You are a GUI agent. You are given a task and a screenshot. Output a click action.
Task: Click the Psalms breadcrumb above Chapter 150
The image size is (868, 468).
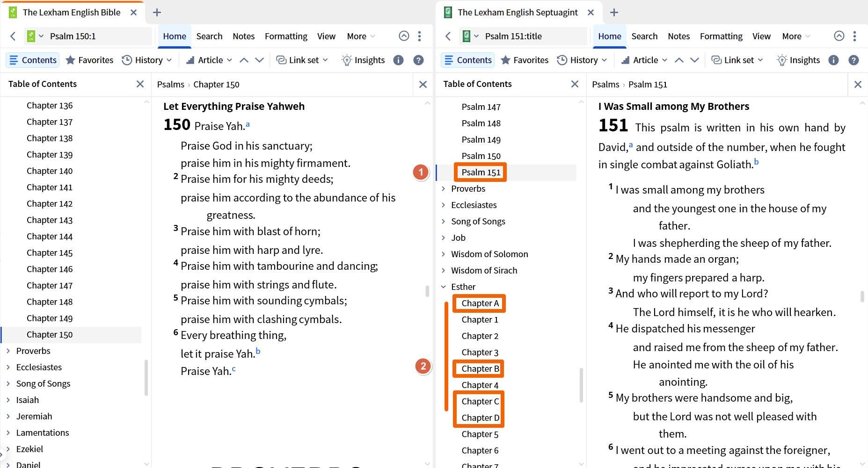point(171,84)
